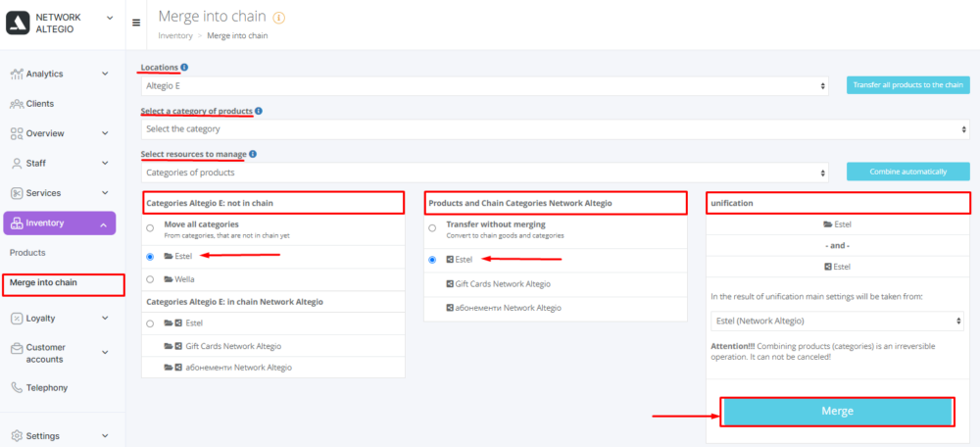Click info icon beside Select a category of products
This screenshot has height=447, width=980.
(x=258, y=111)
